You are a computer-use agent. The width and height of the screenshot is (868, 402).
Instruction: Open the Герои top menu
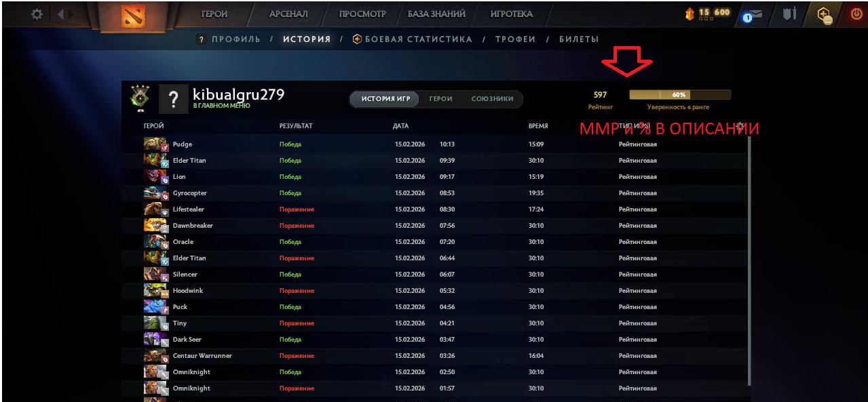tap(214, 14)
